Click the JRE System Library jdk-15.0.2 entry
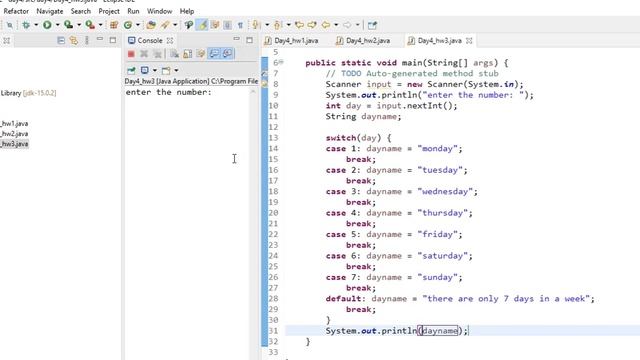Image resolution: width=640 pixels, height=360 pixels. click(x=28, y=93)
